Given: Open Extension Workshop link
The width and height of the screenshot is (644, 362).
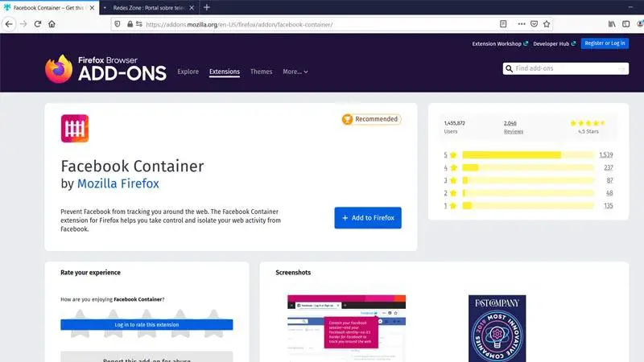Looking at the screenshot, I should [x=500, y=43].
